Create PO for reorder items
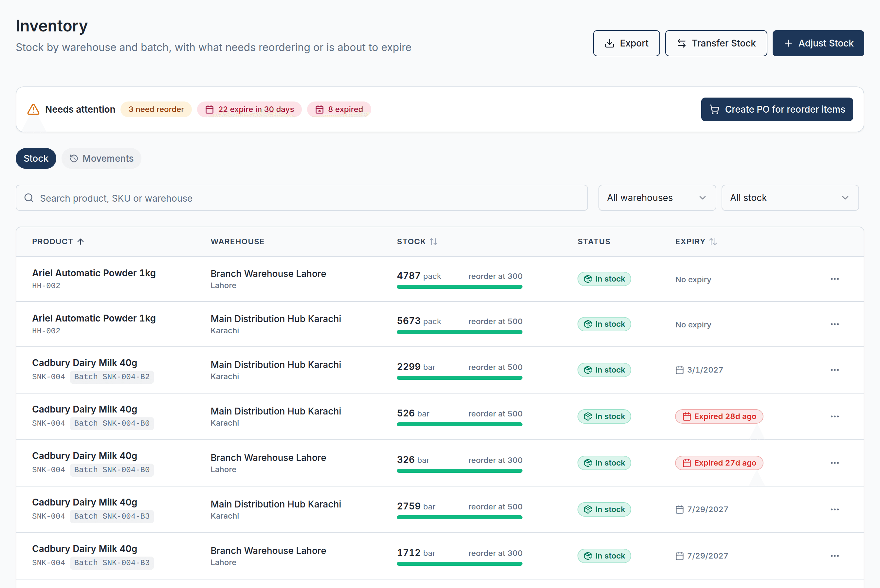The width and height of the screenshot is (880, 588). click(x=777, y=109)
